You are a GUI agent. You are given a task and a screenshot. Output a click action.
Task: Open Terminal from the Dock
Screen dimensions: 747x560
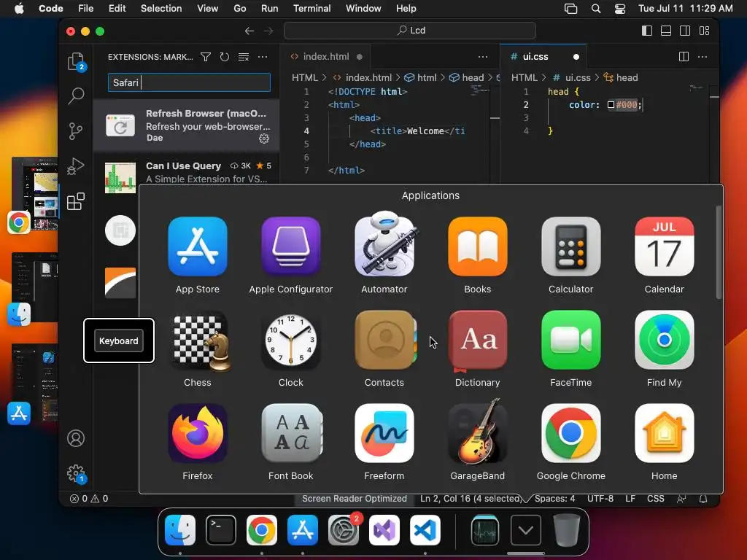221,530
